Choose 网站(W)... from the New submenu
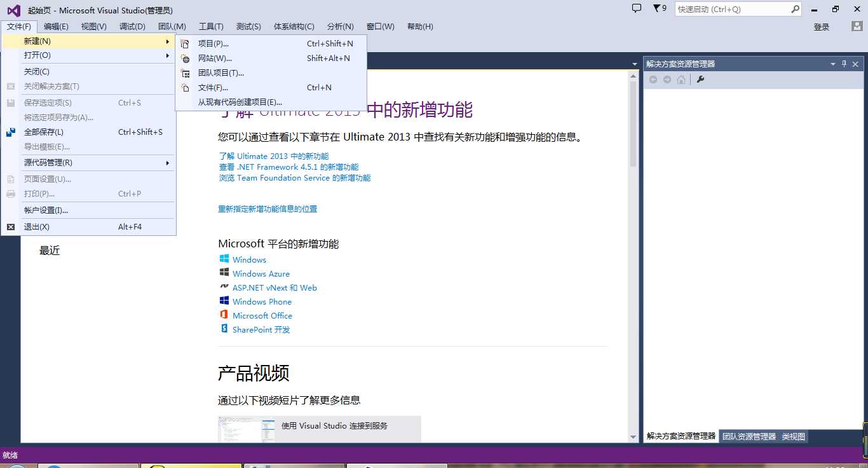Image resolution: width=868 pixels, height=468 pixels. (271, 59)
